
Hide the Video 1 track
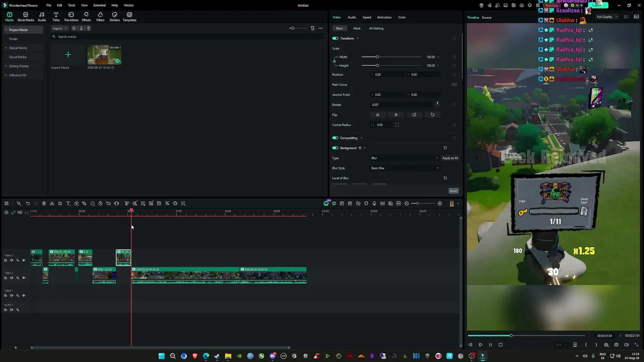[x=23, y=295]
